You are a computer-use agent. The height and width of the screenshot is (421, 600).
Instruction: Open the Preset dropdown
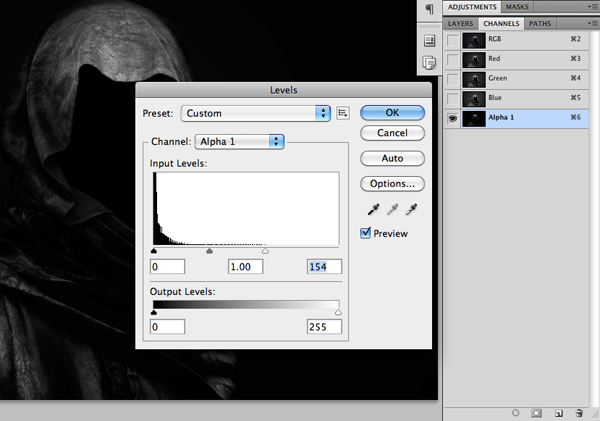pyautogui.click(x=257, y=113)
